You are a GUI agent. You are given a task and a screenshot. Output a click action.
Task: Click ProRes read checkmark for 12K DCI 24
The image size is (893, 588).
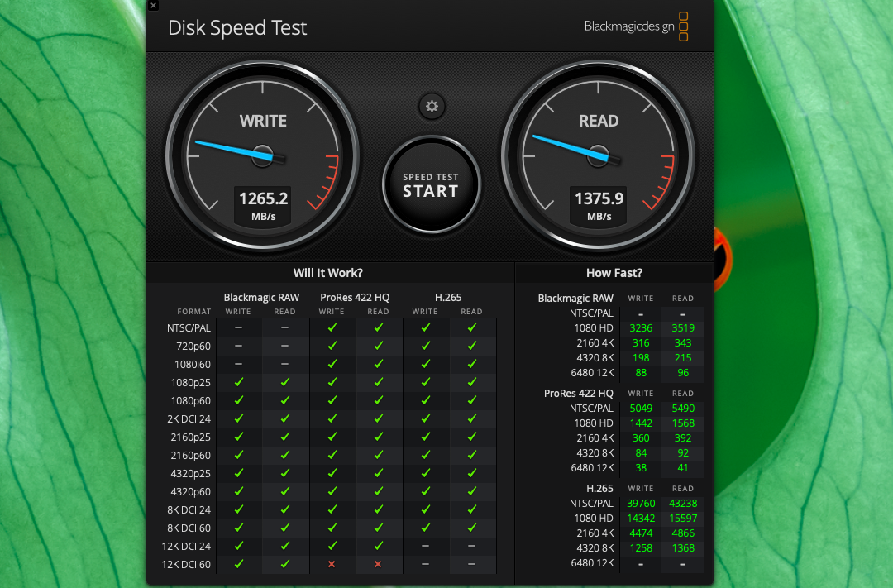[x=379, y=546]
